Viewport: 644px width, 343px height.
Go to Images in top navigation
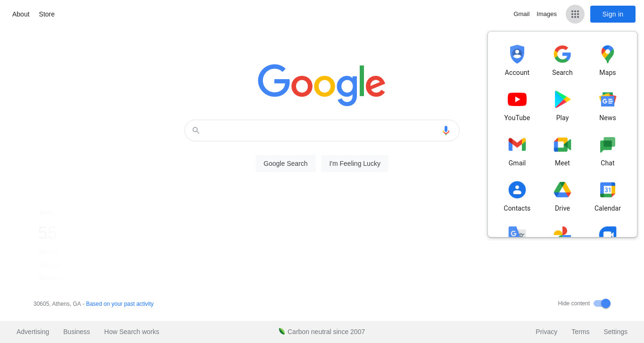click(546, 14)
